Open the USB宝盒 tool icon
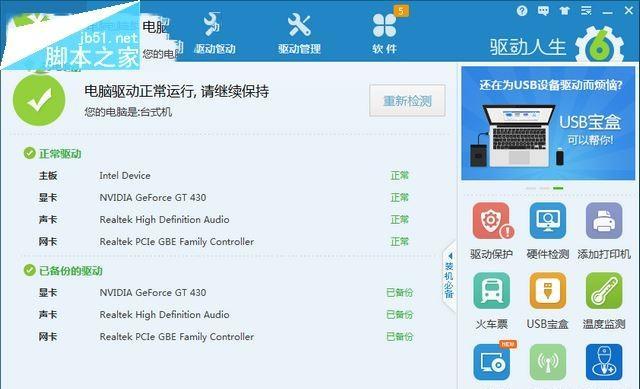Screen dimensions: 640x389 pyautogui.click(x=548, y=291)
